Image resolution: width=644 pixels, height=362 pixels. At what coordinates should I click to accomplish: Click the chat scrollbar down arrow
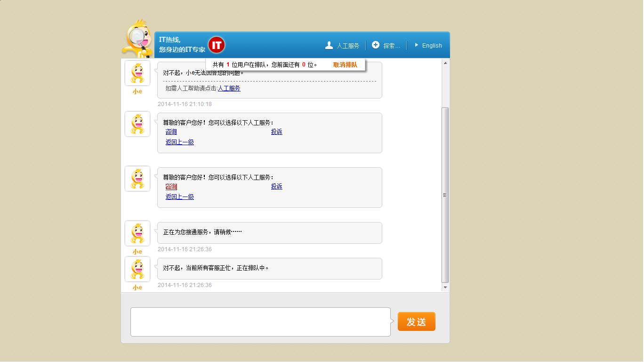tap(445, 287)
